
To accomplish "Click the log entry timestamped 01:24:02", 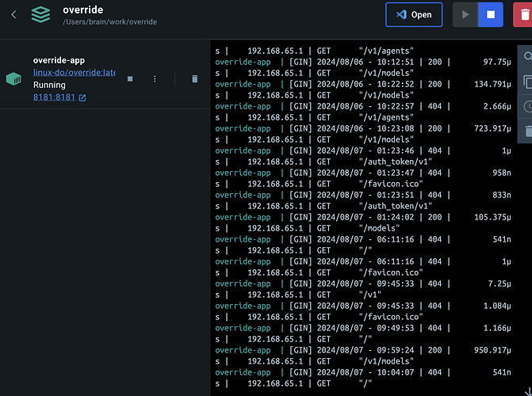I will pos(363,217).
